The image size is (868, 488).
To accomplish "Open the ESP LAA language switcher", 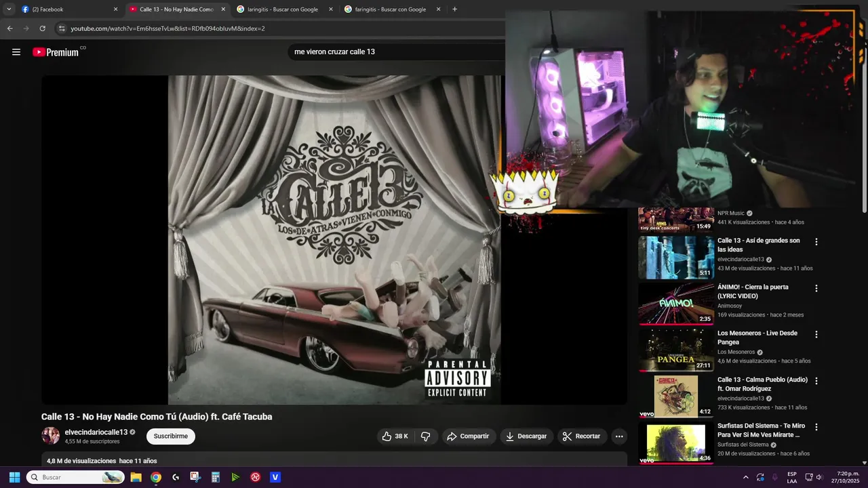I will (x=792, y=477).
